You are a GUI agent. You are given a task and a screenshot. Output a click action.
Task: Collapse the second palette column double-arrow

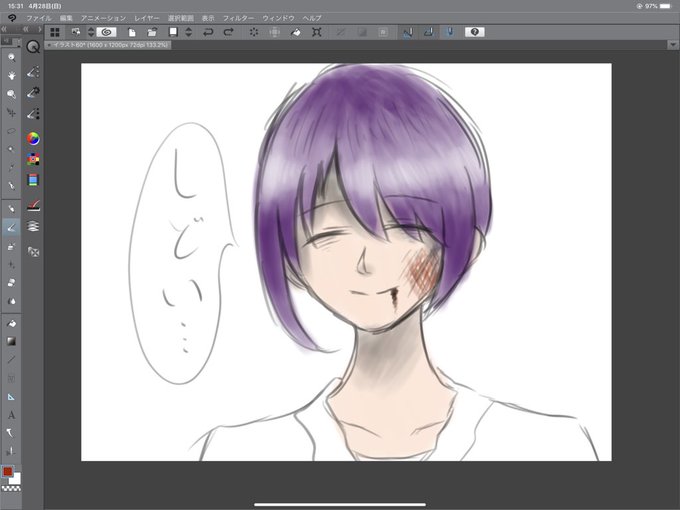26,29
